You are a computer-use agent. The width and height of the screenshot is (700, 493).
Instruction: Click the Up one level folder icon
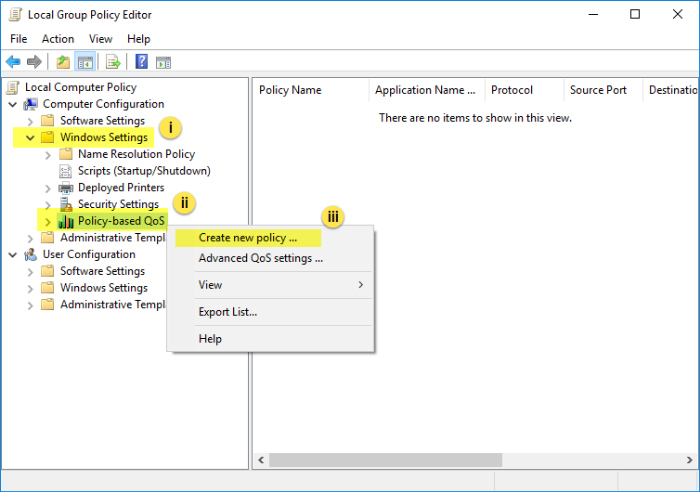tap(62, 62)
